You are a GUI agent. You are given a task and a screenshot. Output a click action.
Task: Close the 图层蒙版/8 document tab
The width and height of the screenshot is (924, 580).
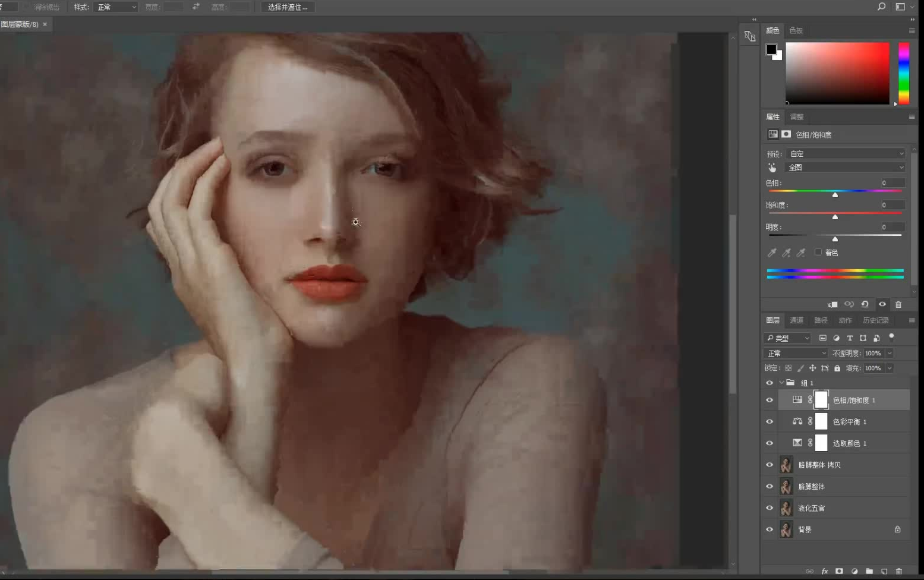tap(45, 24)
